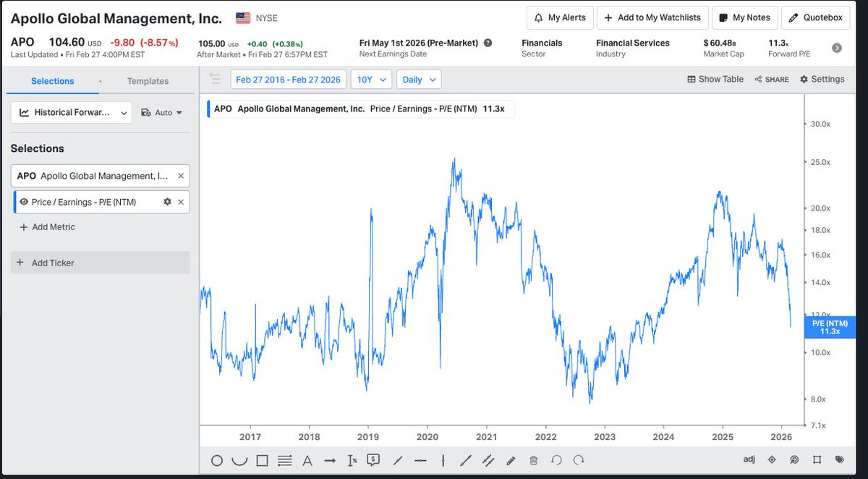The height and width of the screenshot is (479, 868).
Task: Edit the Feb 27 2016 - Feb 27 2026 date range
Action: [x=288, y=80]
